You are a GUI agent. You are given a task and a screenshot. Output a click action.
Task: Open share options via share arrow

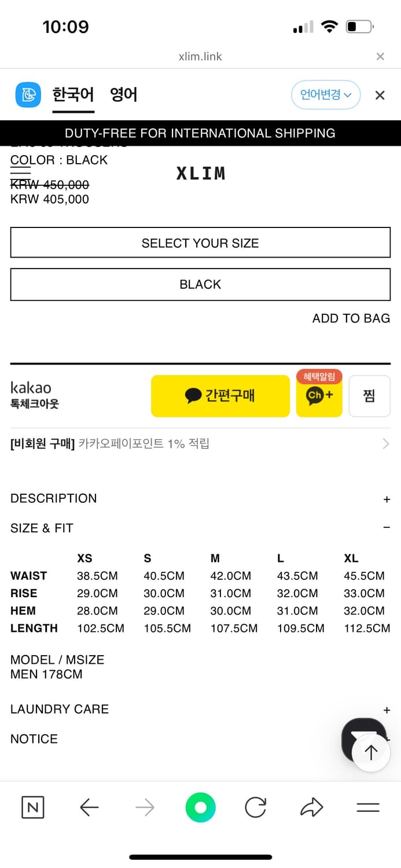pyautogui.click(x=311, y=807)
